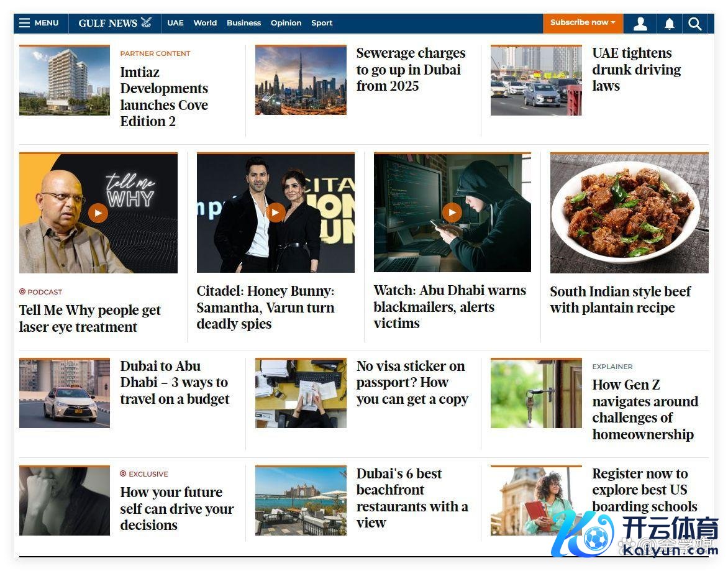Image resolution: width=728 pixels, height=571 pixels.
Task: Play the Citadel Honey Bunny video
Action: pos(275,212)
